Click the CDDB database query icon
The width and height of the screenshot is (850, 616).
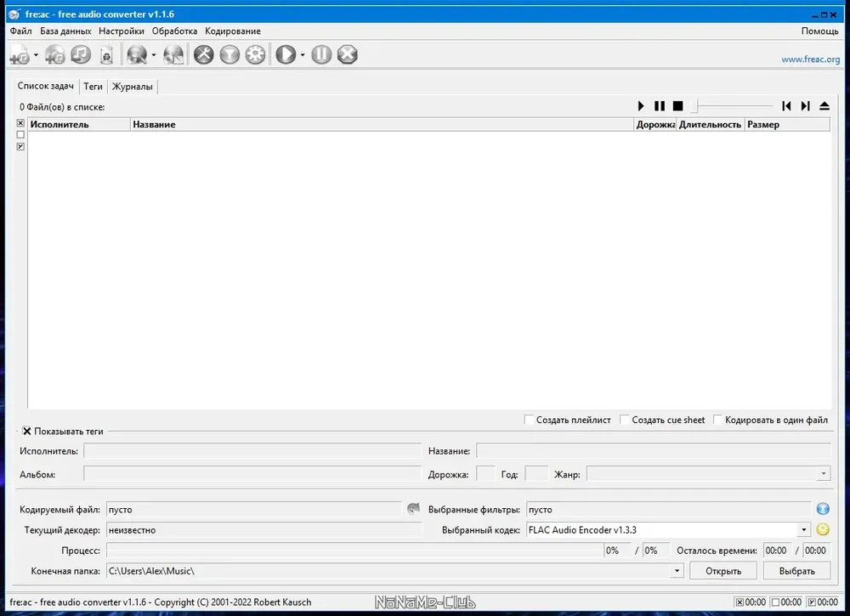tap(137, 54)
